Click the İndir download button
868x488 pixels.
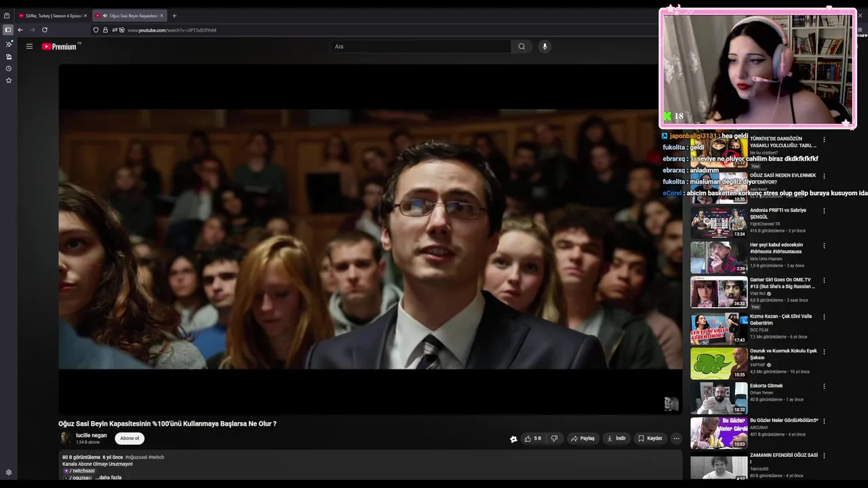point(616,439)
